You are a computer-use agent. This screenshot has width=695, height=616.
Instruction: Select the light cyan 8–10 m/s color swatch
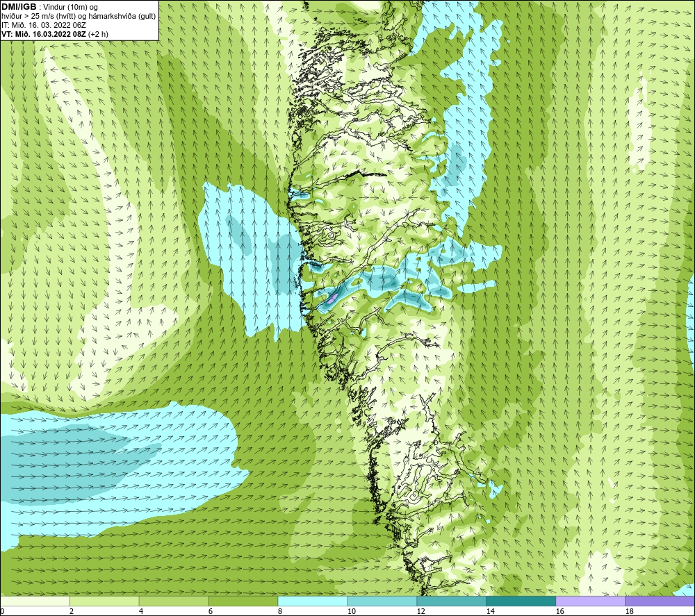click(313, 601)
